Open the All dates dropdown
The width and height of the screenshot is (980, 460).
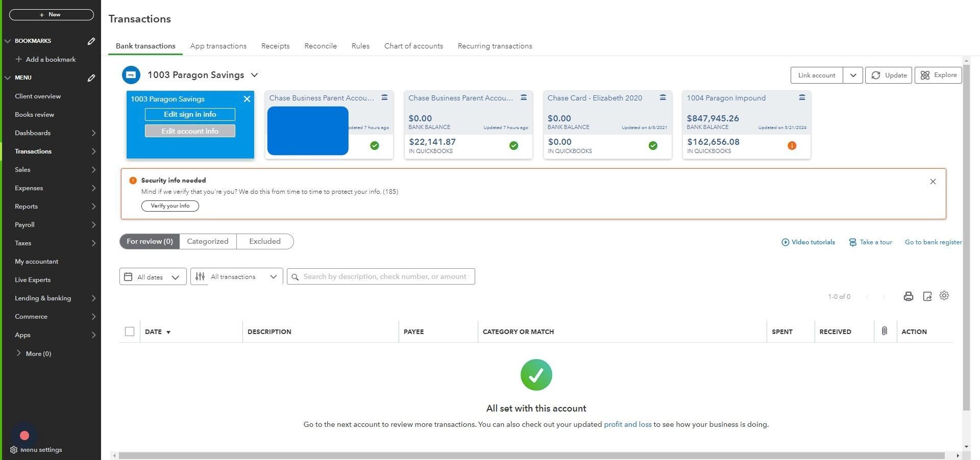click(x=153, y=277)
